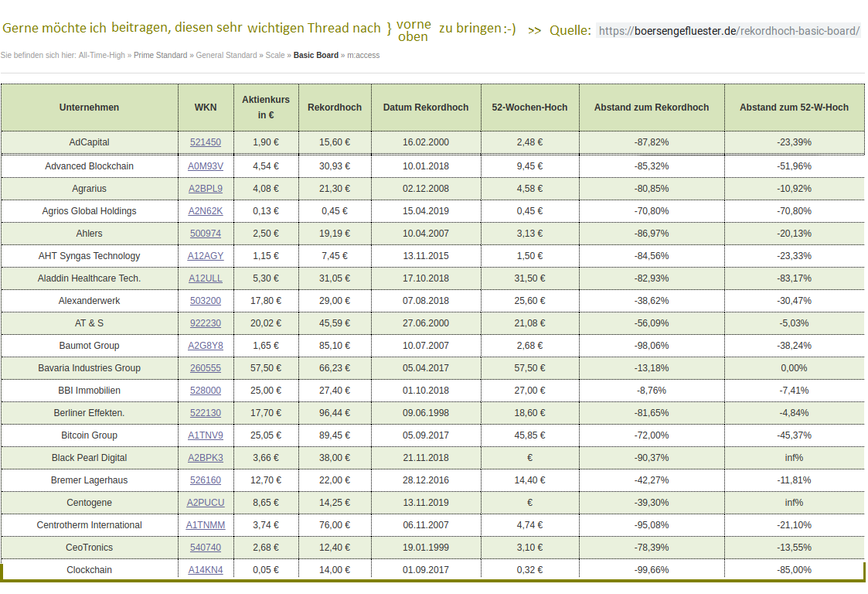Click the Baumot Group name

pos(89,346)
